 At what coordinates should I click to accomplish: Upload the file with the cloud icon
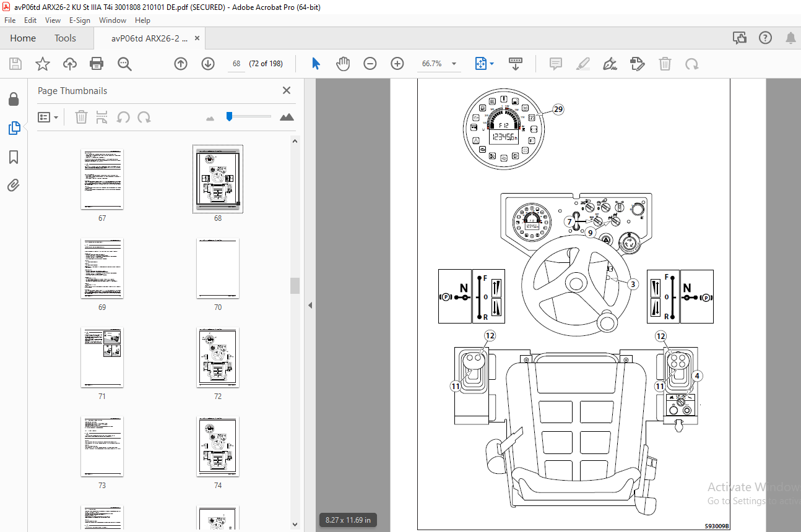pyautogui.click(x=69, y=64)
